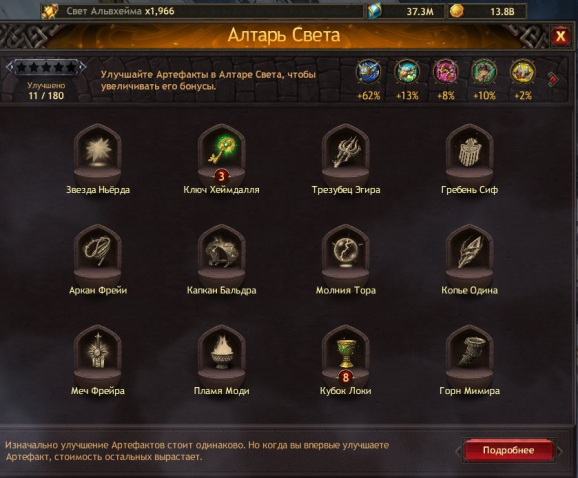Open the Горн Мимира artifact
This screenshot has width=578, height=478.
coord(469,357)
